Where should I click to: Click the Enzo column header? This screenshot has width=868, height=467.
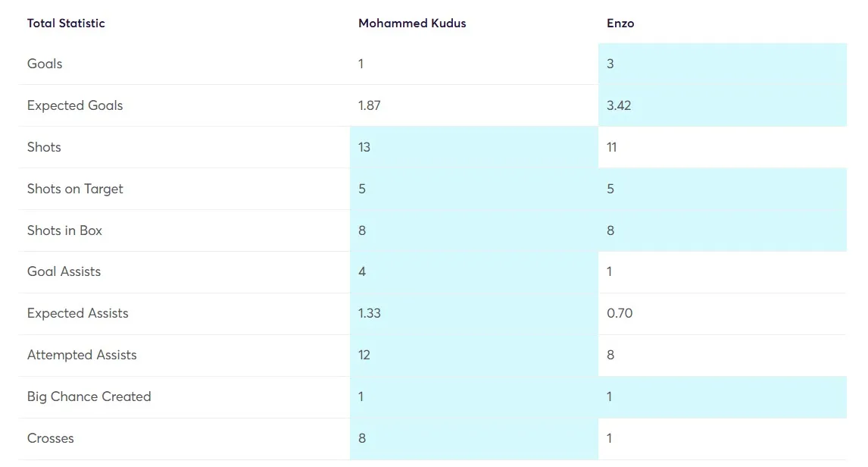coord(620,24)
